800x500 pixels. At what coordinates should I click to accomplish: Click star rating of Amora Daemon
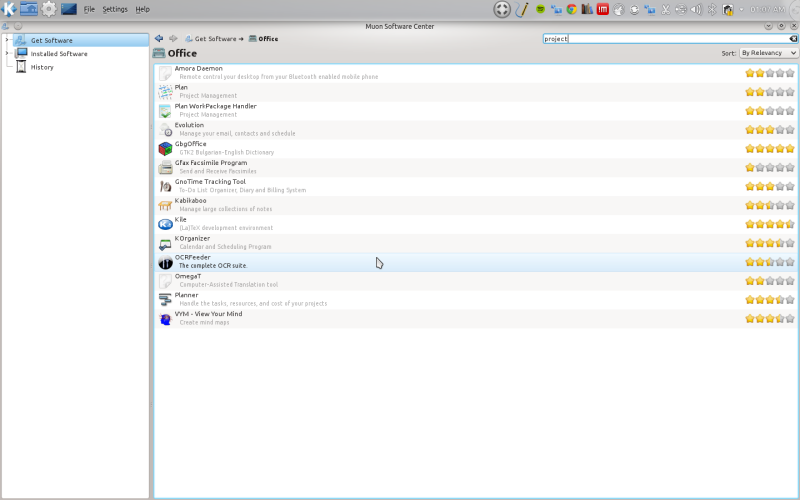point(770,73)
